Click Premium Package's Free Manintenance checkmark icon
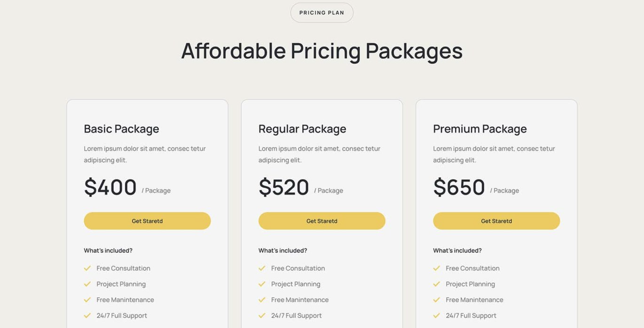Image resolution: width=644 pixels, height=328 pixels. point(436,300)
